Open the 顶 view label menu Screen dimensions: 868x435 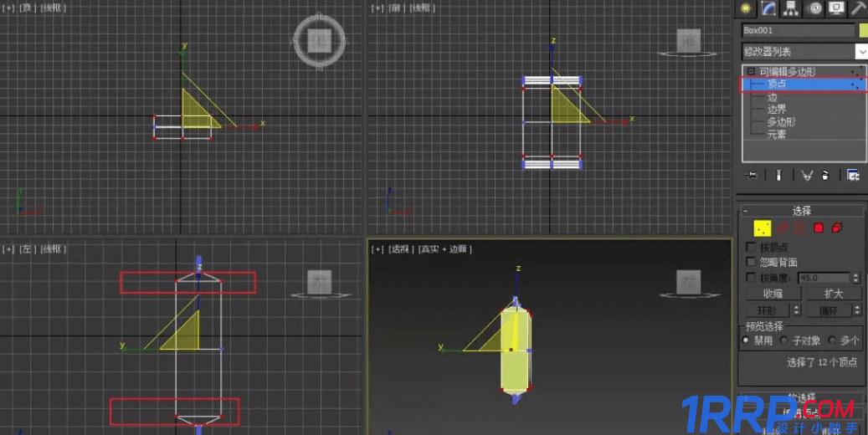coord(27,8)
